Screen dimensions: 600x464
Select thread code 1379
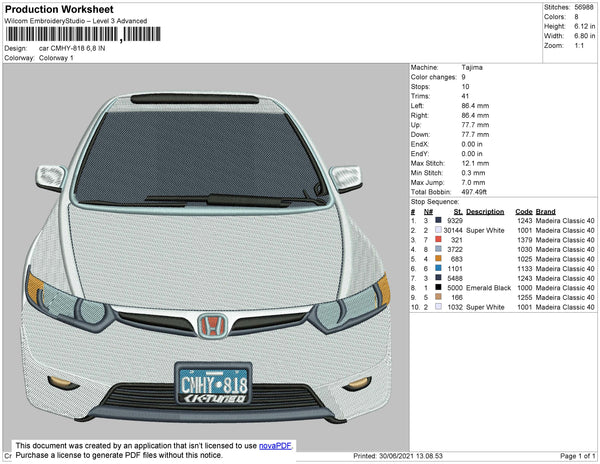pyautogui.click(x=525, y=240)
